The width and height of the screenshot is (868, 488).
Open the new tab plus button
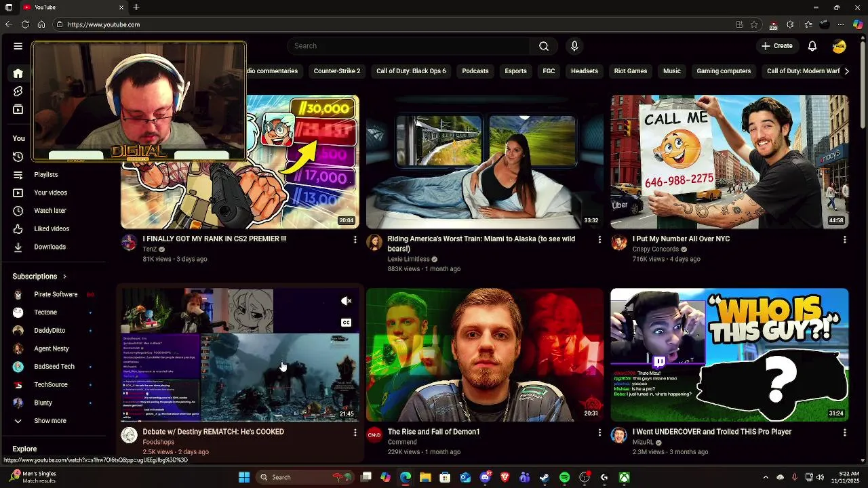click(136, 7)
